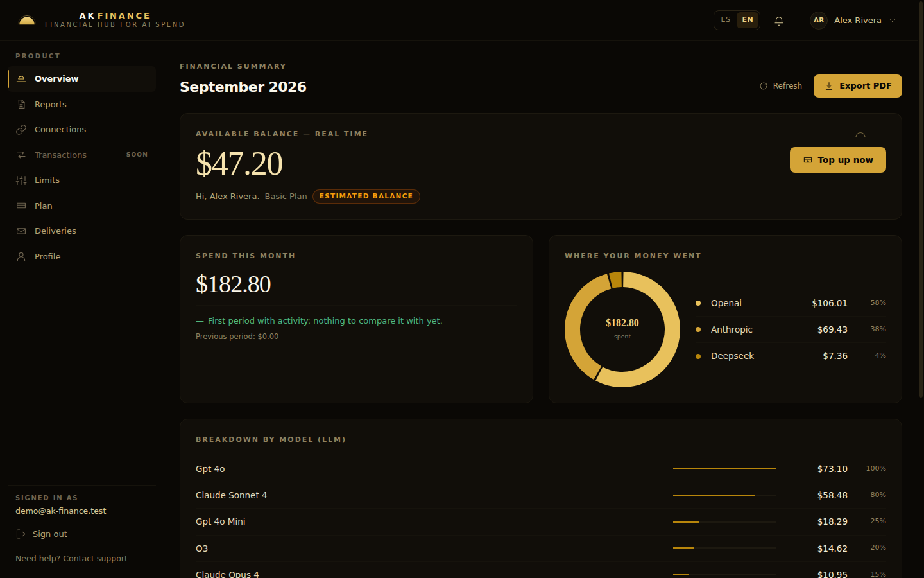
Task: Click the Basic Plan label
Action: (286, 197)
